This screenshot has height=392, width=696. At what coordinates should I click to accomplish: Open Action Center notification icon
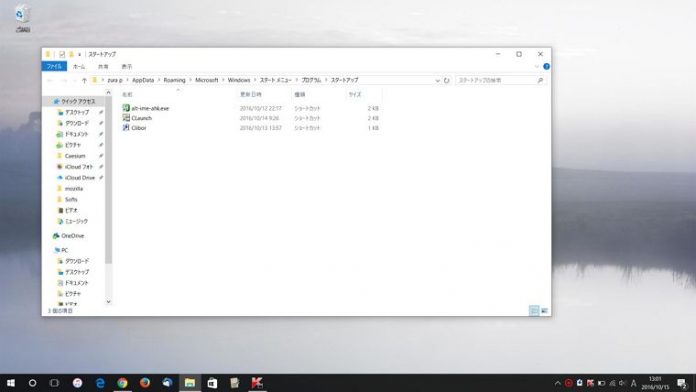pyautogui.click(x=682, y=383)
